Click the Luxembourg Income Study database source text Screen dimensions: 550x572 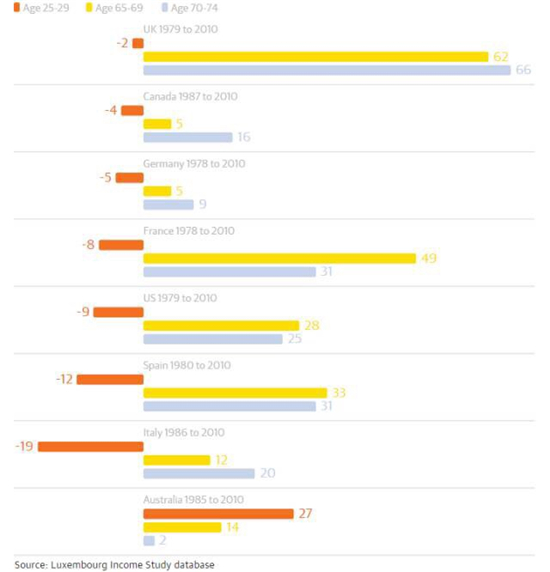click(x=114, y=565)
